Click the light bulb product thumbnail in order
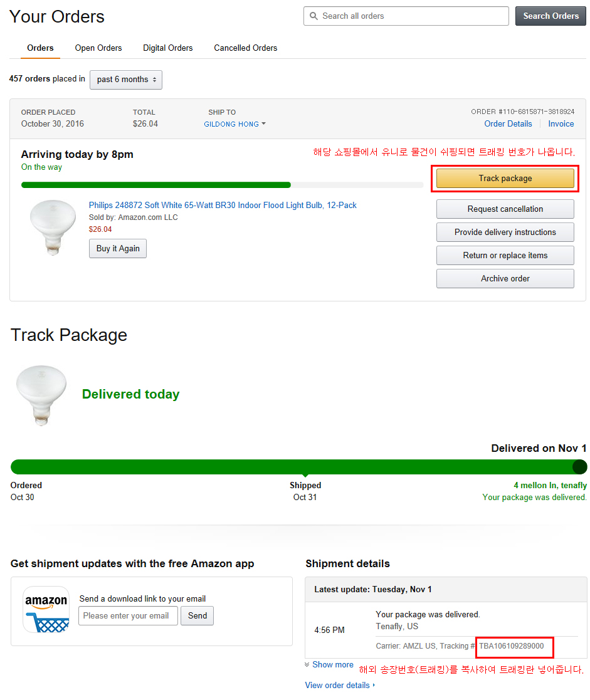The image size is (590, 700). (53, 227)
